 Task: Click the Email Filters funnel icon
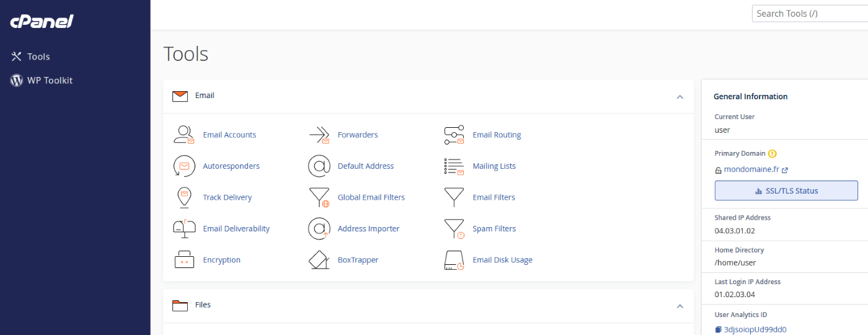coord(454,197)
